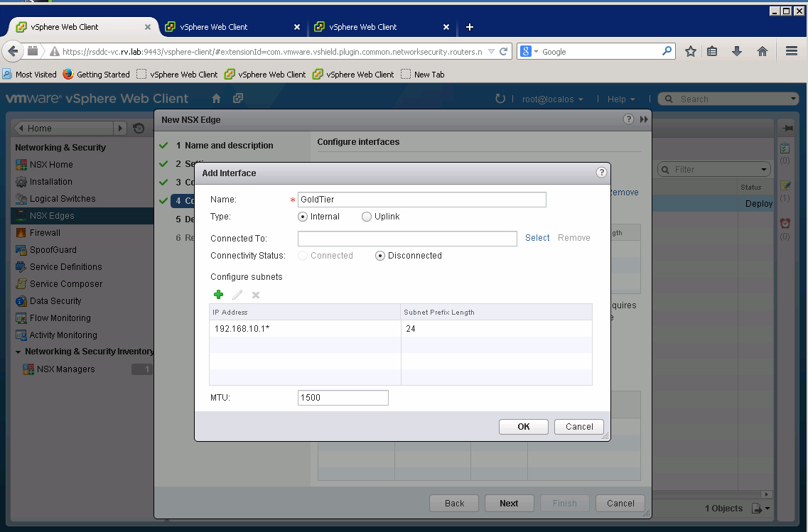Click the Name field containing GoldTier

click(x=421, y=200)
